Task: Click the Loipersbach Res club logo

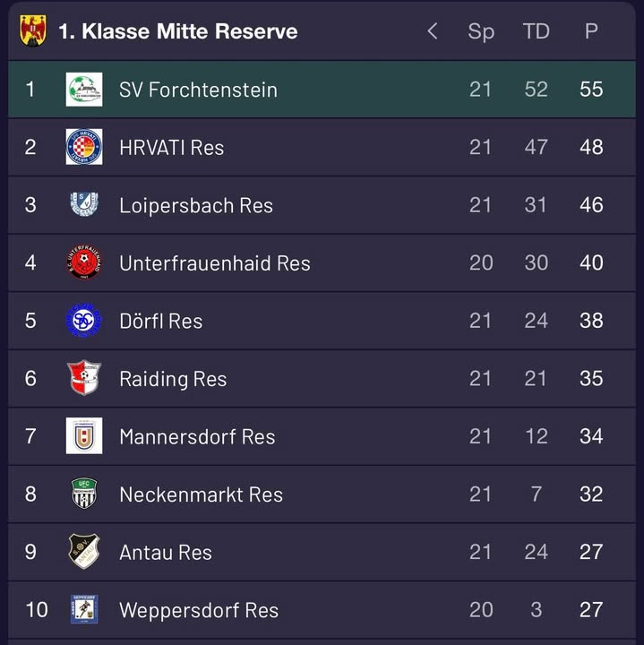Action: point(84,205)
